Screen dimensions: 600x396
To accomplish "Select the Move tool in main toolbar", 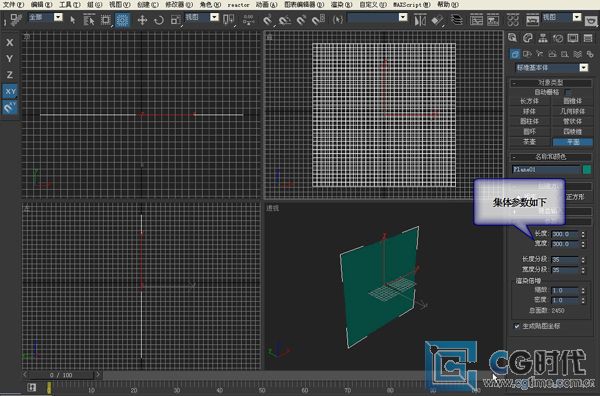I will point(142,20).
